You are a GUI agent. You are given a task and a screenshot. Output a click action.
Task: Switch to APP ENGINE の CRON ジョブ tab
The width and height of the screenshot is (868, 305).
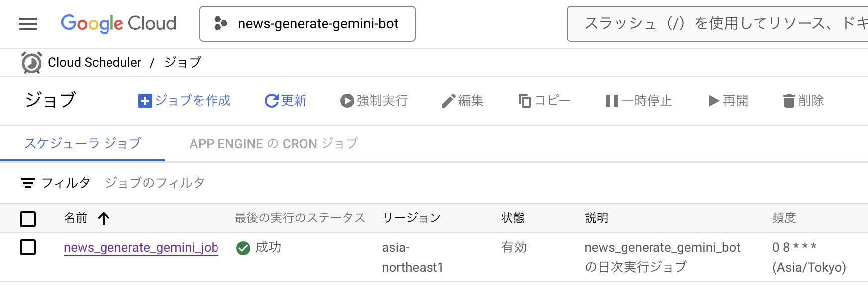(x=274, y=144)
